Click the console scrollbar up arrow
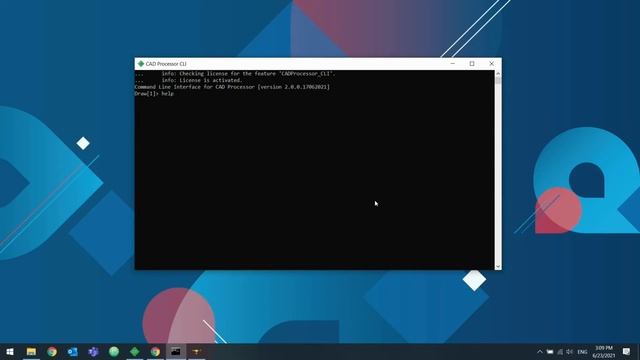This screenshot has width=640, height=360. [498, 73]
